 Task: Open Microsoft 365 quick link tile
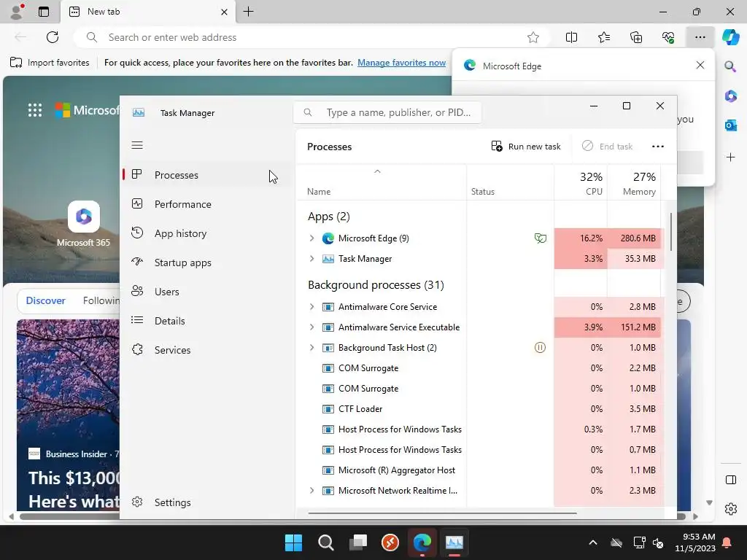[83, 224]
